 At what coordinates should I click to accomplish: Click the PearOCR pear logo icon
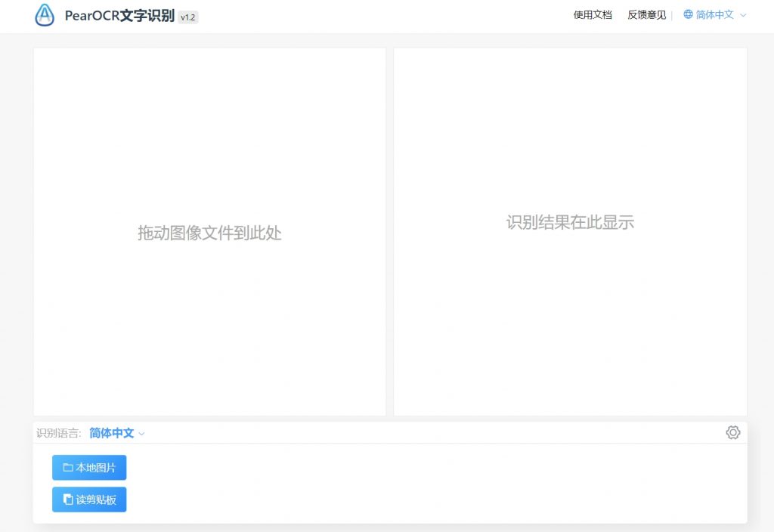pyautogui.click(x=45, y=15)
